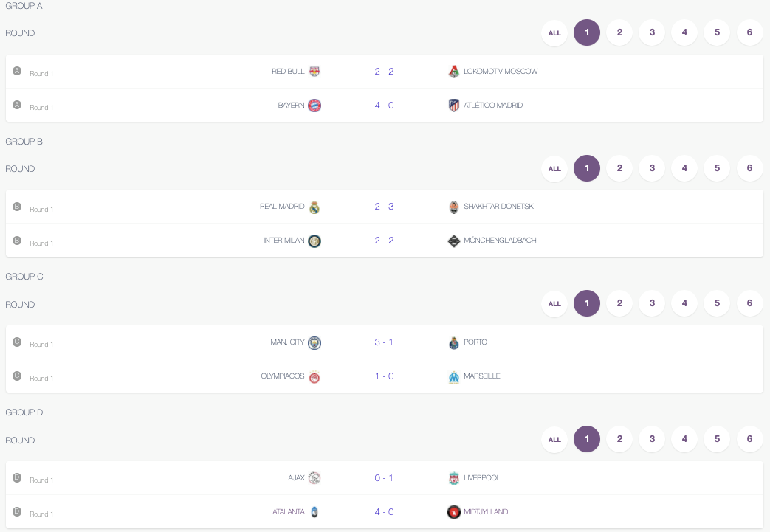Select round 6 in Group B
Screen dimensions: 770x532
tap(749, 168)
